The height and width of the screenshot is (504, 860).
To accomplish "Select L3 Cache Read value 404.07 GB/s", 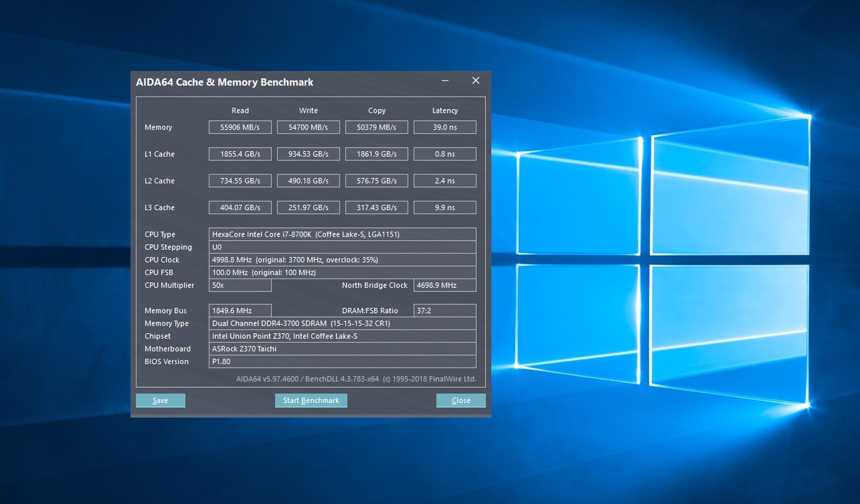I will (240, 208).
